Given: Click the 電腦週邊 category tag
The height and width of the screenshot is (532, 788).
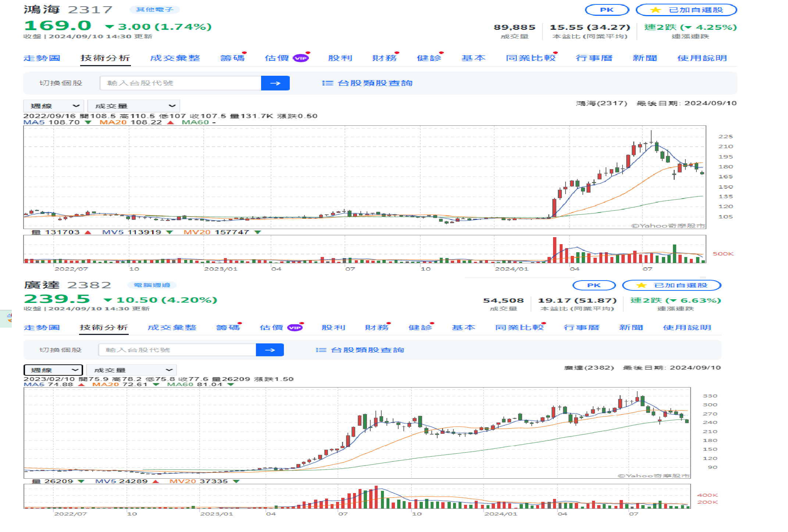Looking at the screenshot, I should coord(152,285).
